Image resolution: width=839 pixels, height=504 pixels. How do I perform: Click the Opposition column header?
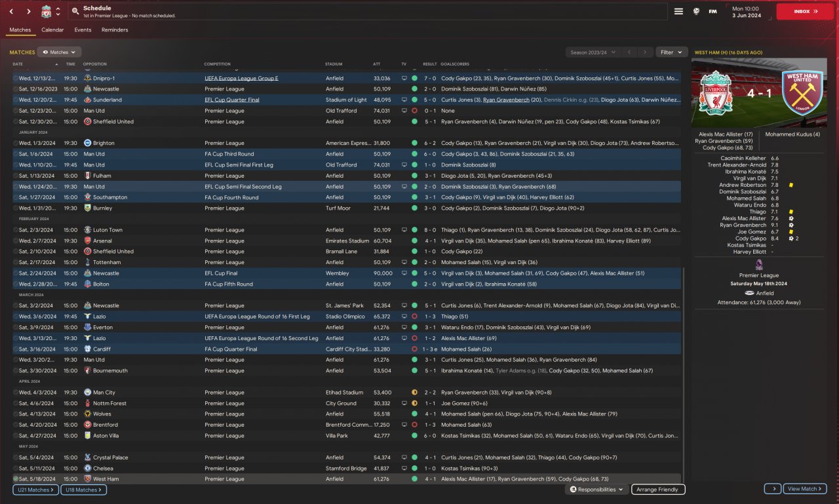tap(95, 64)
